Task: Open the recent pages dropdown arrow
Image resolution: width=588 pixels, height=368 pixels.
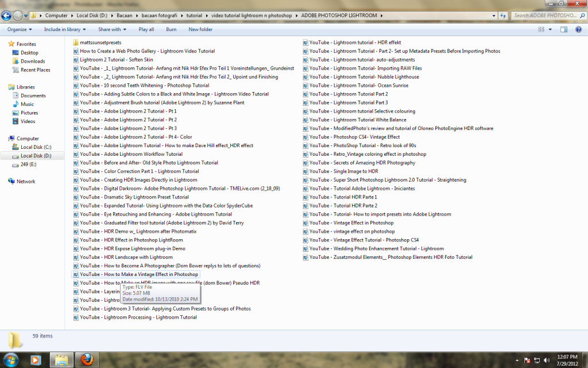Action: coord(26,16)
